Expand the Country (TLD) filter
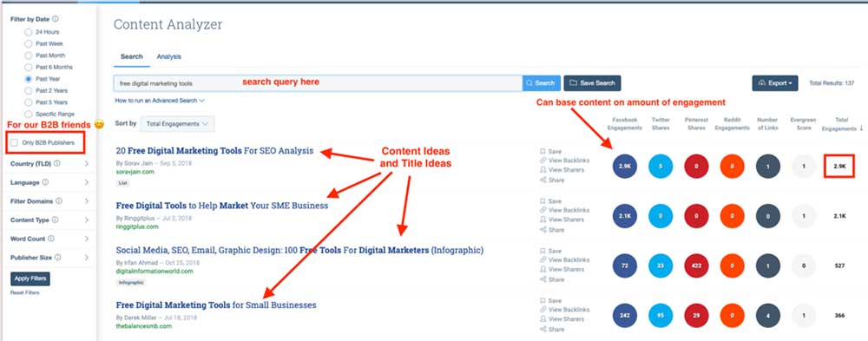 87,164
